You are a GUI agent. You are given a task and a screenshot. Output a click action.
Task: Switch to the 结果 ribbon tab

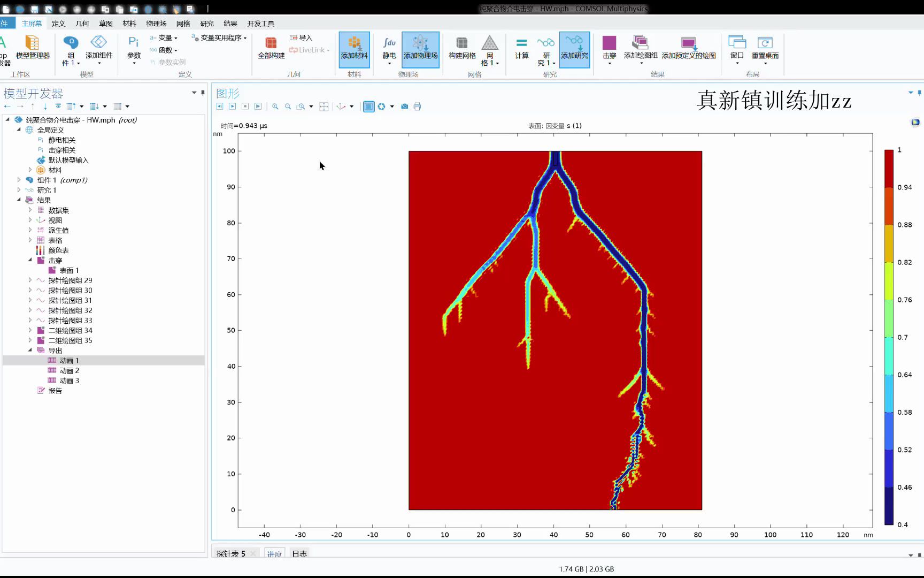coord(230,23)
